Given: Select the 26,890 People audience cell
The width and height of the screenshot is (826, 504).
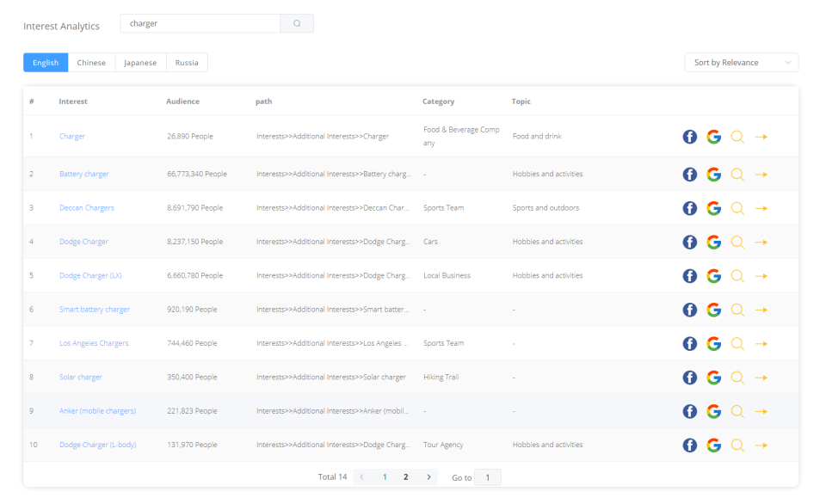Looking at the screenshot, I should click(x=190, y=137).
